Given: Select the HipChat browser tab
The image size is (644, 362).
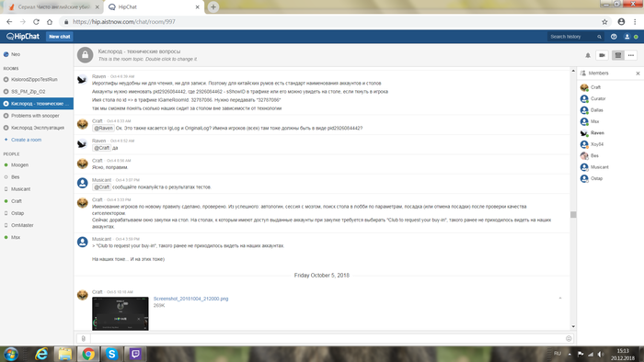Looking at the screenshot, I should coord(154,7).
